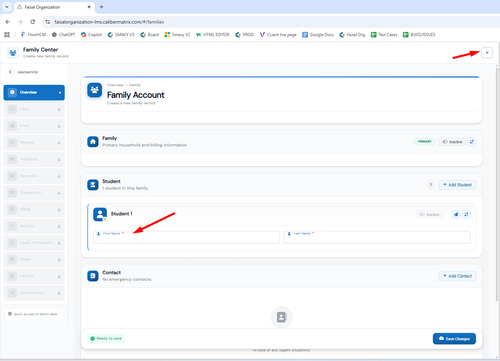Image resolution: width=500 pixels, height=361 pixels.
Task: Open the Copilot bookmark
Action: 91,34
